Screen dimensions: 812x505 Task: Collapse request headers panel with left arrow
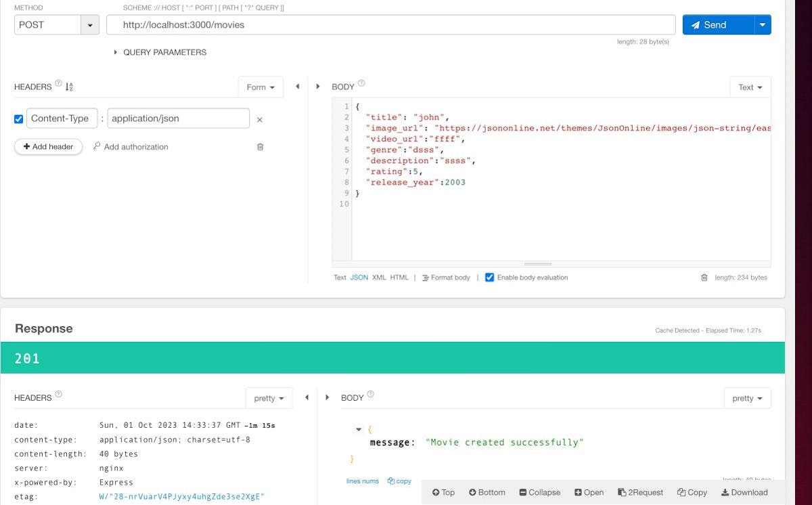point(297,87)
